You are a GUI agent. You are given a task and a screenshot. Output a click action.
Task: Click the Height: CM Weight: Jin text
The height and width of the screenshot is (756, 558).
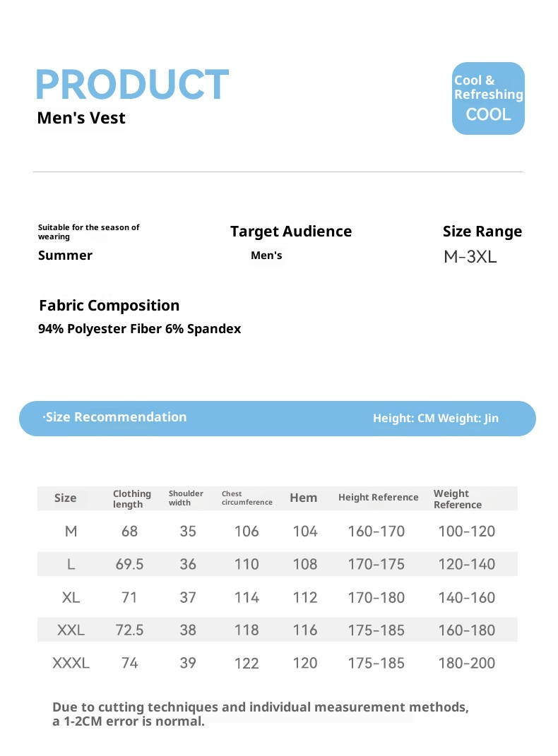click(436, 419)
